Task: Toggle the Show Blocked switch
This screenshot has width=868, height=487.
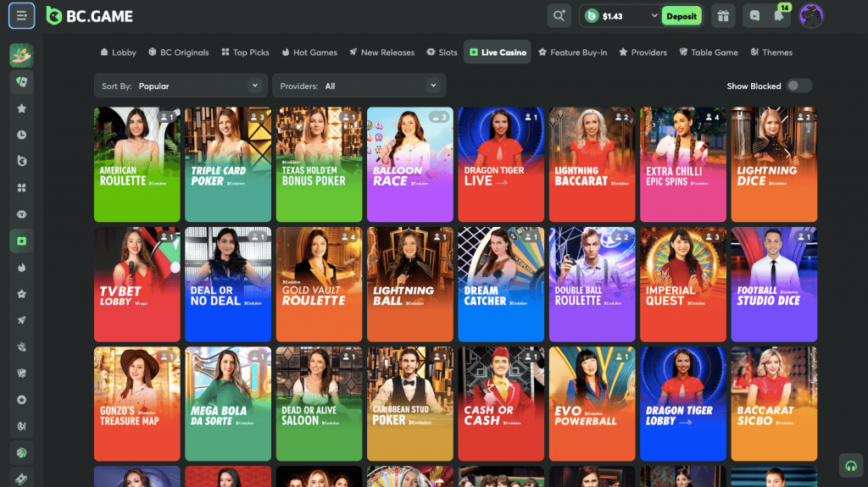Action: coord(798,86)
